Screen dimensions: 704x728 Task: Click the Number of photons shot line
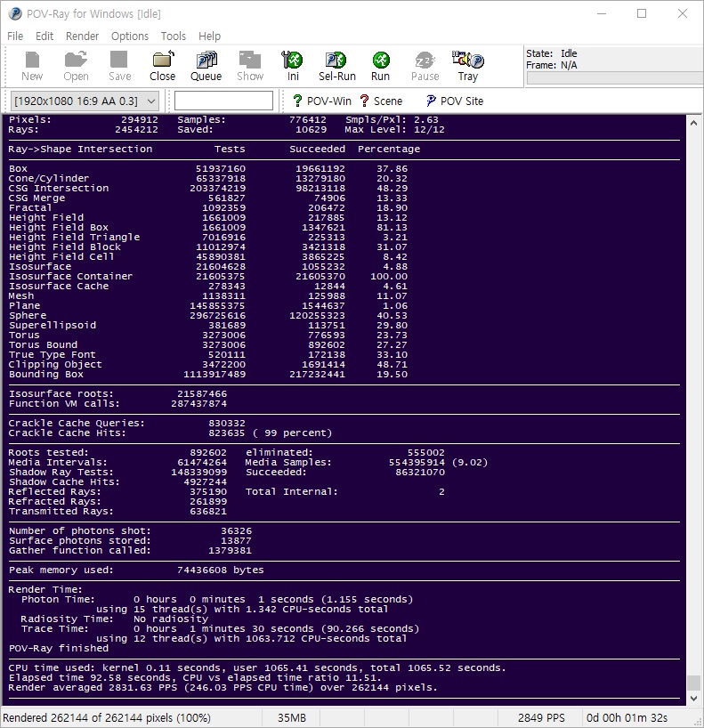130,530
